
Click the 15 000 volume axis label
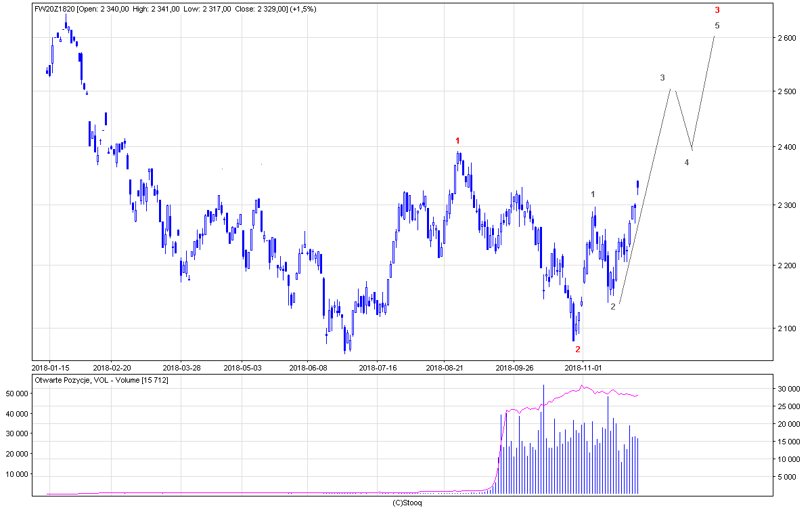tap(788, 442)
